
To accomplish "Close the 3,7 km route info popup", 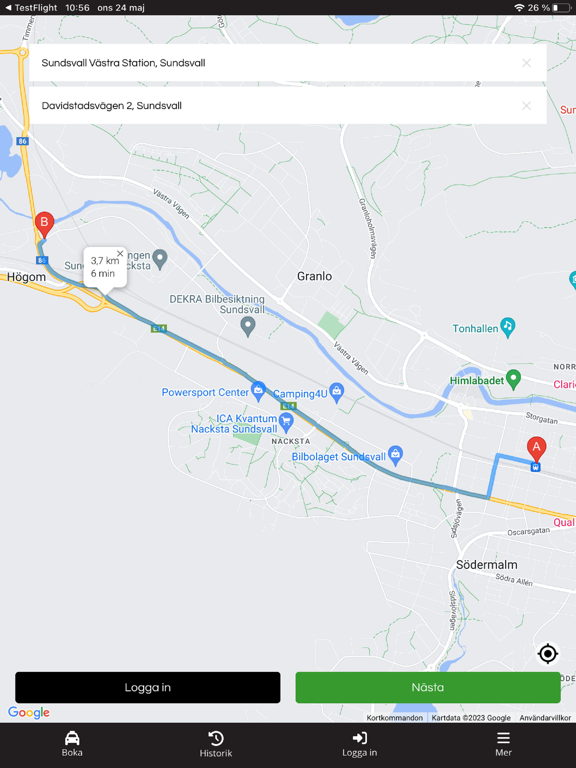I will (120, 254).
